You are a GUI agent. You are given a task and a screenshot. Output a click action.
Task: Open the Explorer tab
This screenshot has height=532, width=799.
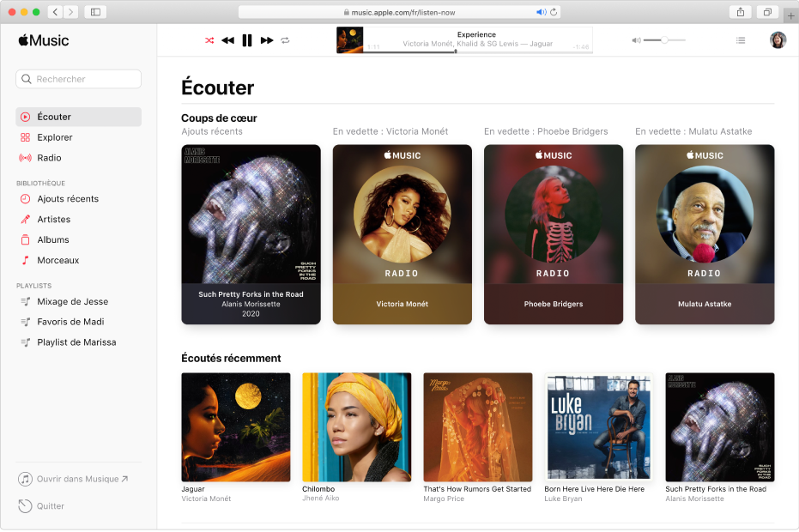[56, 136]
